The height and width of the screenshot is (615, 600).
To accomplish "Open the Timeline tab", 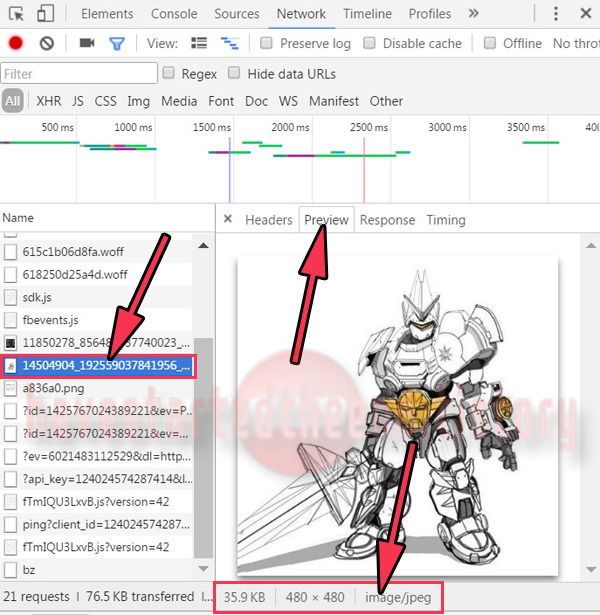I will point(367,14).
